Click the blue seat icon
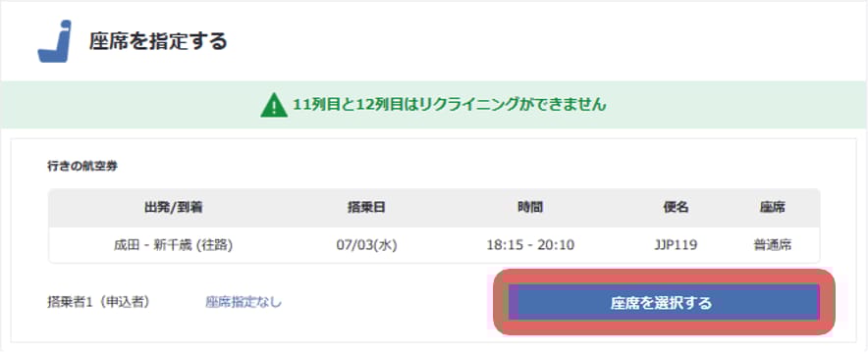868x353 pixels. (55, 41)
